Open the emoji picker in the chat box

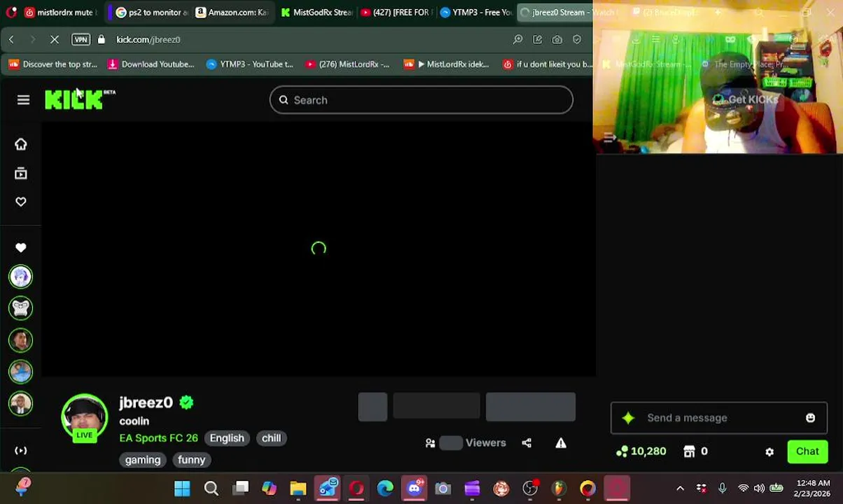pyautogui.click(x=810, y=418)
